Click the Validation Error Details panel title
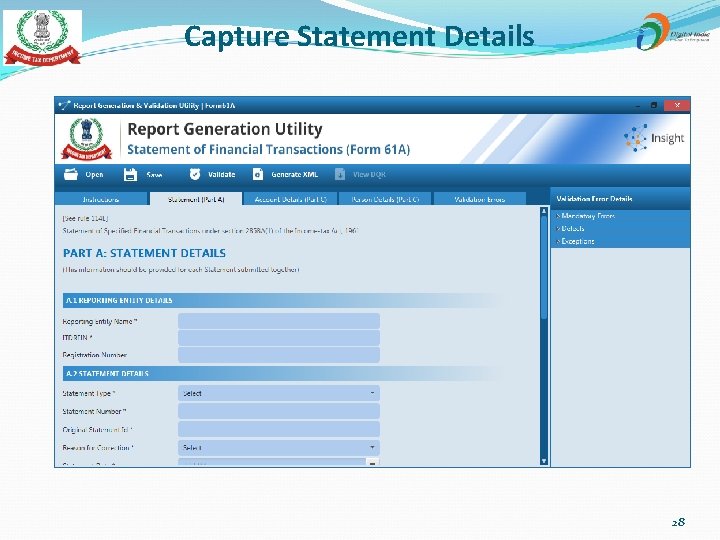 (594, 199)
